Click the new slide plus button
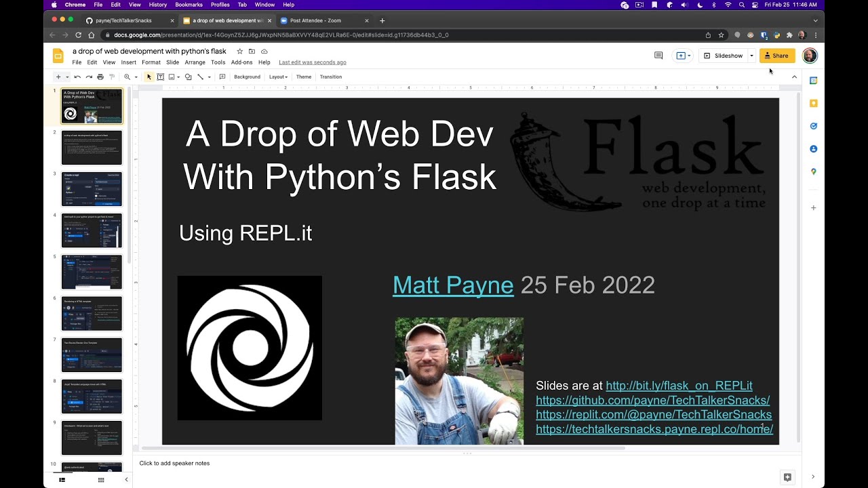868x488 pixels. 58,77
